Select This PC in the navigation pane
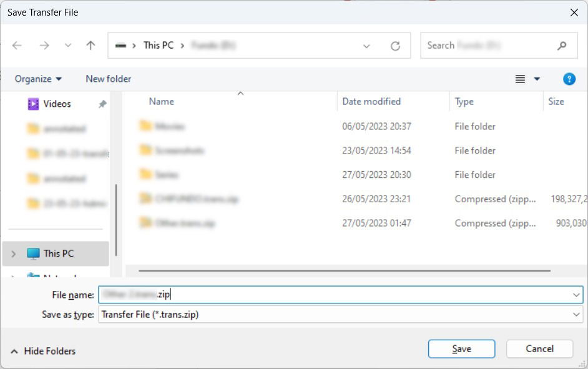Image resolution: width=588 pixels, height=369 pixels. [x=56, y=253]
